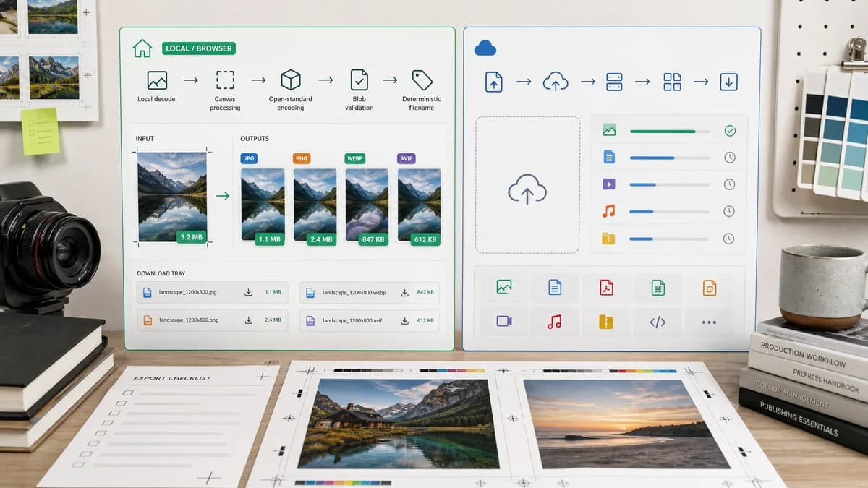Click the 2.4 MB badge under PNG output
Viewport: 868px width, 488px height.
(x=322, y=239)
